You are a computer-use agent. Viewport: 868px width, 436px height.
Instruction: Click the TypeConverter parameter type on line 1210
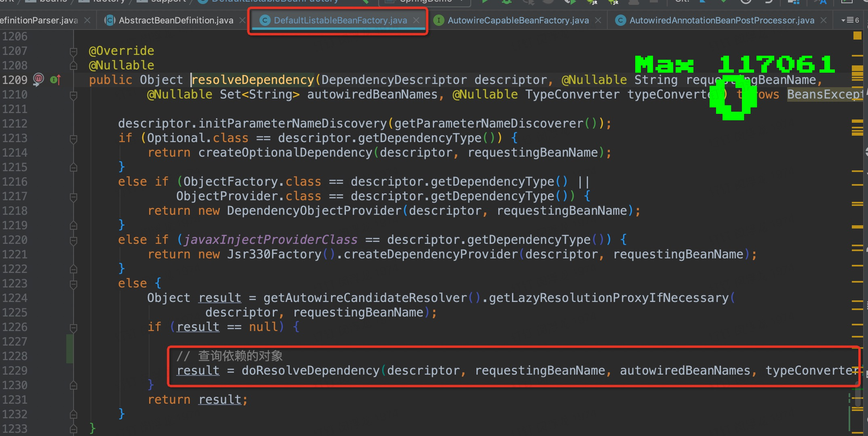[x=572, y=94]
